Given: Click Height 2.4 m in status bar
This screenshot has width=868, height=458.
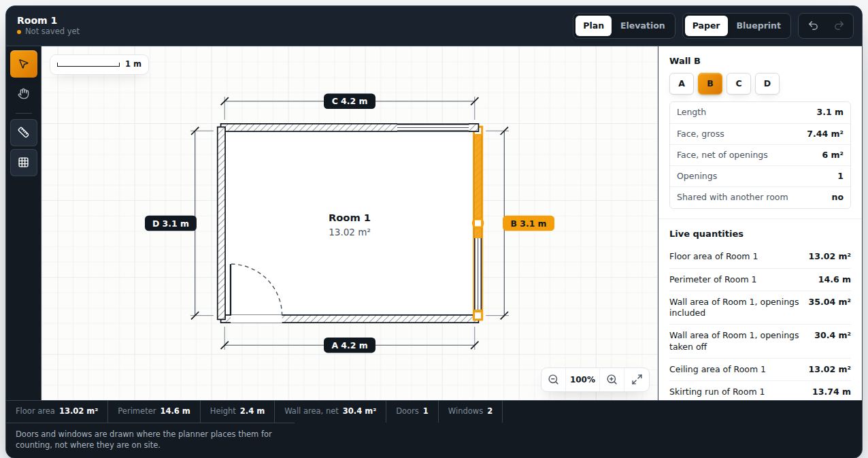Looking at the screenshot, I should click(237, 411).
